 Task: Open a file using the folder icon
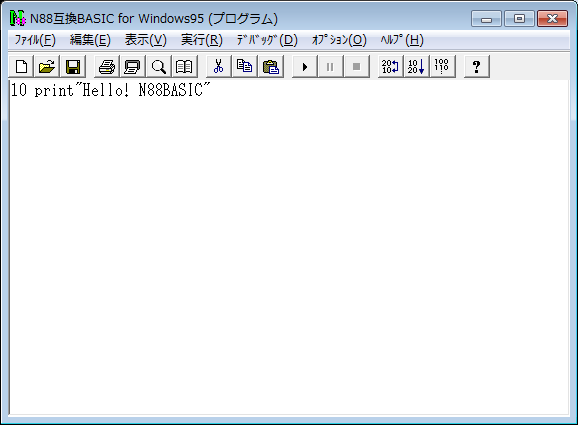47,67
